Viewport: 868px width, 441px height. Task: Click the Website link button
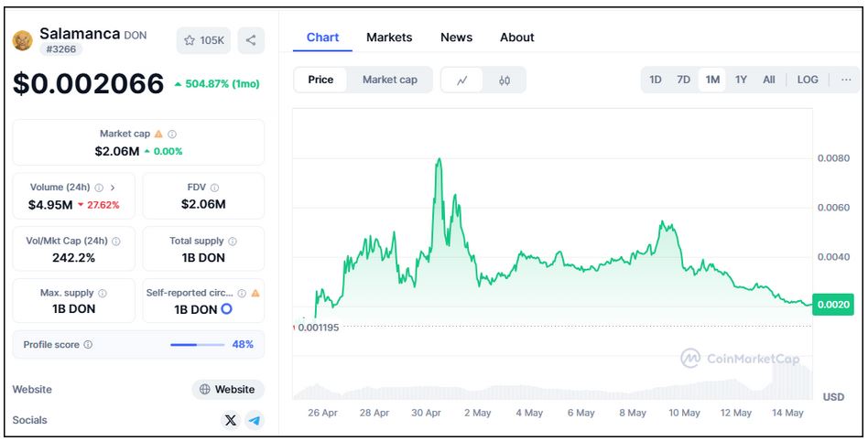point(228,390)
